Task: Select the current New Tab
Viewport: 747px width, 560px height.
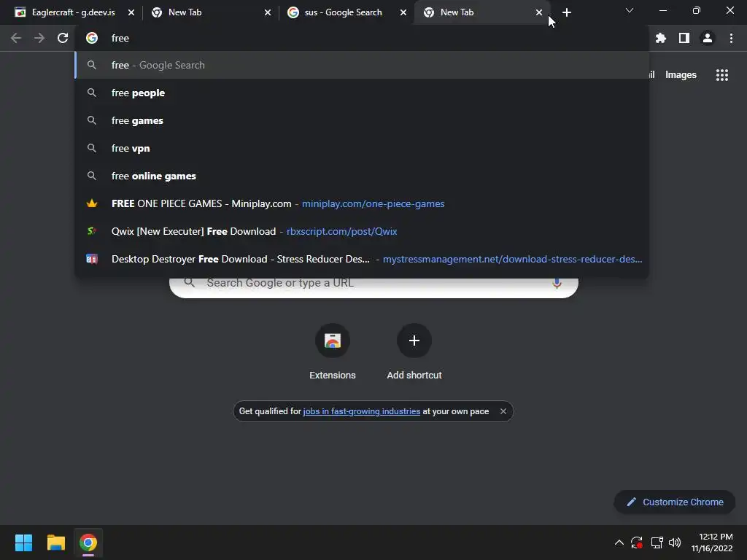Action: click(x=481, y=12)
